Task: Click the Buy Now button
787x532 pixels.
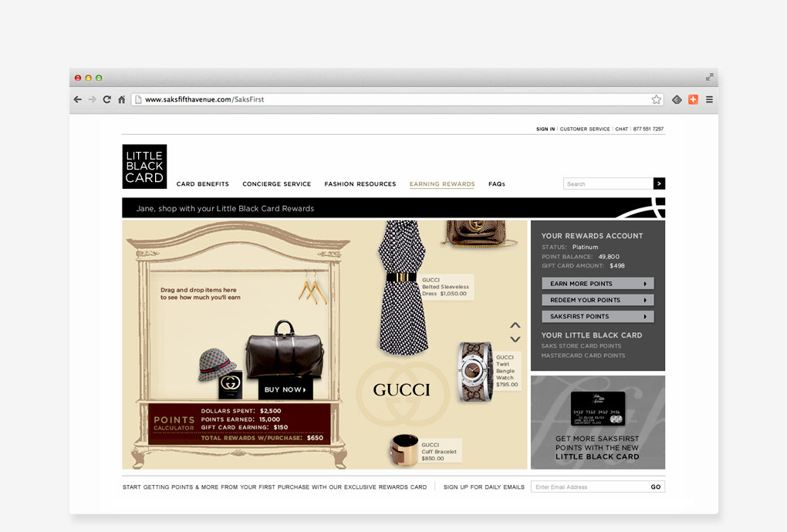Action: 285,389
